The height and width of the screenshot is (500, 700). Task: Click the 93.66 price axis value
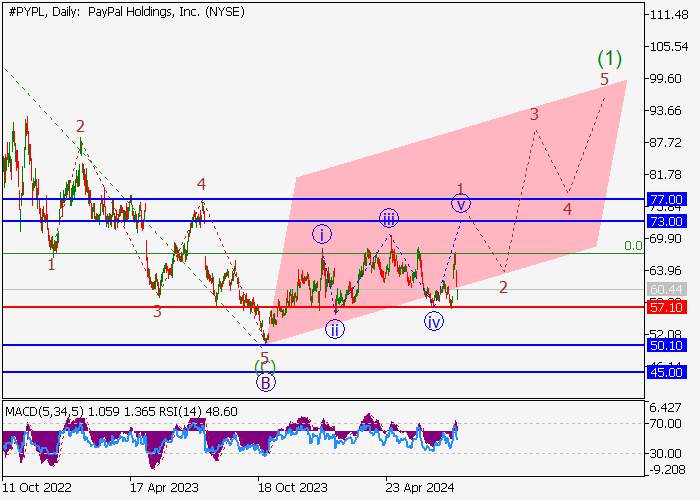point(666,111)
